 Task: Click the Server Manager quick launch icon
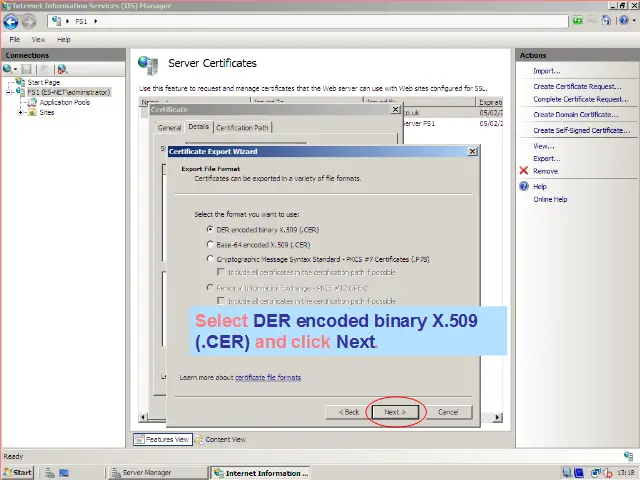50,473
